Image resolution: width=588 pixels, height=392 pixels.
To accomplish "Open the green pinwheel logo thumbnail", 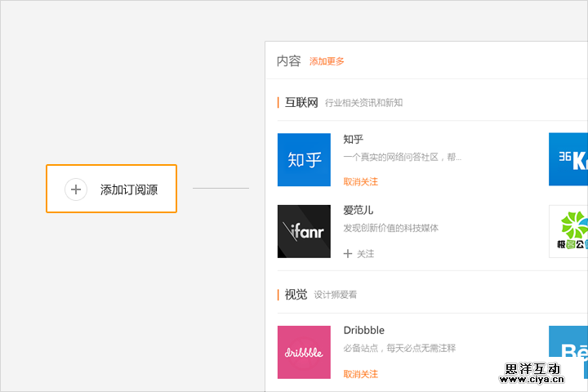I will [568, 231].
